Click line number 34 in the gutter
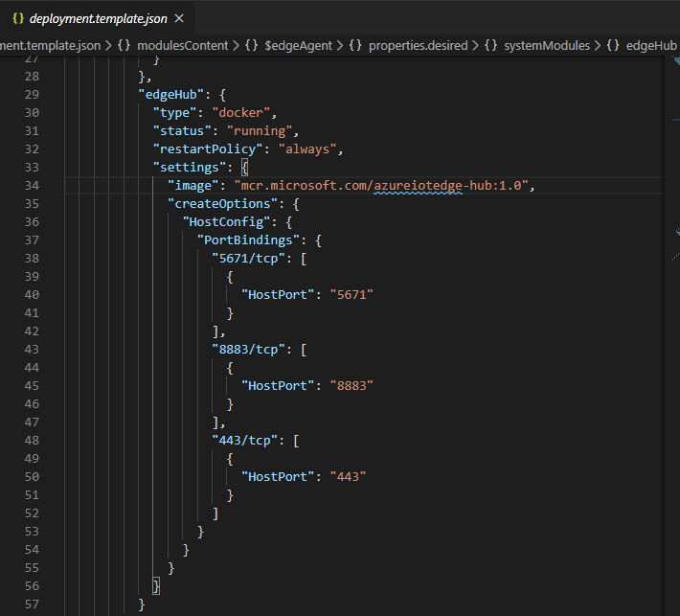Screen dimensions: 680x616 pos(32,186)
